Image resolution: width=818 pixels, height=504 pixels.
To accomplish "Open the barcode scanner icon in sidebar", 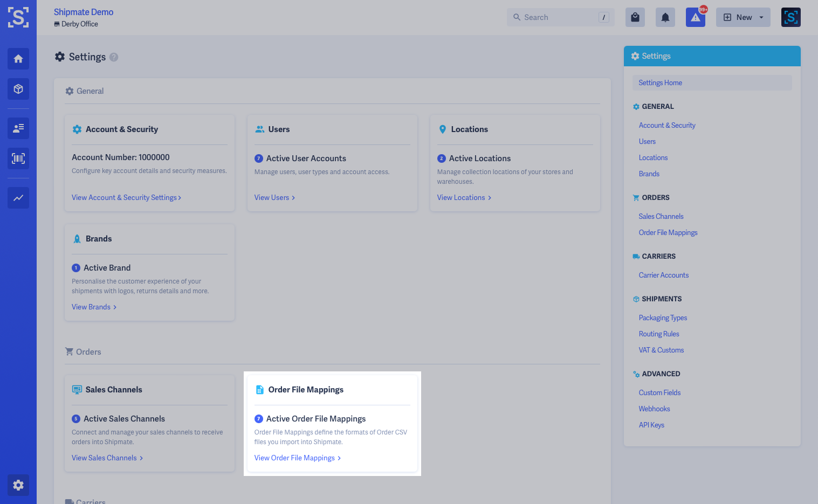I will [18, 158].
